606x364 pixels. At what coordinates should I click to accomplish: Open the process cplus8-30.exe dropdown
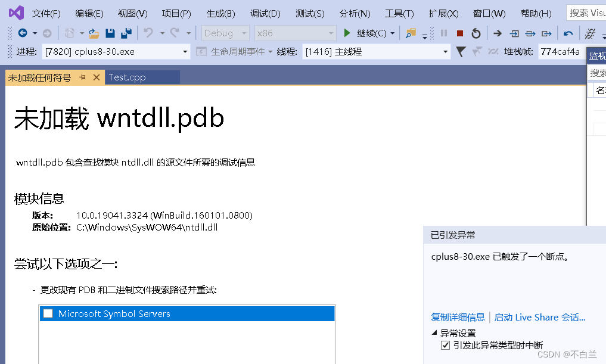(116, 51)
